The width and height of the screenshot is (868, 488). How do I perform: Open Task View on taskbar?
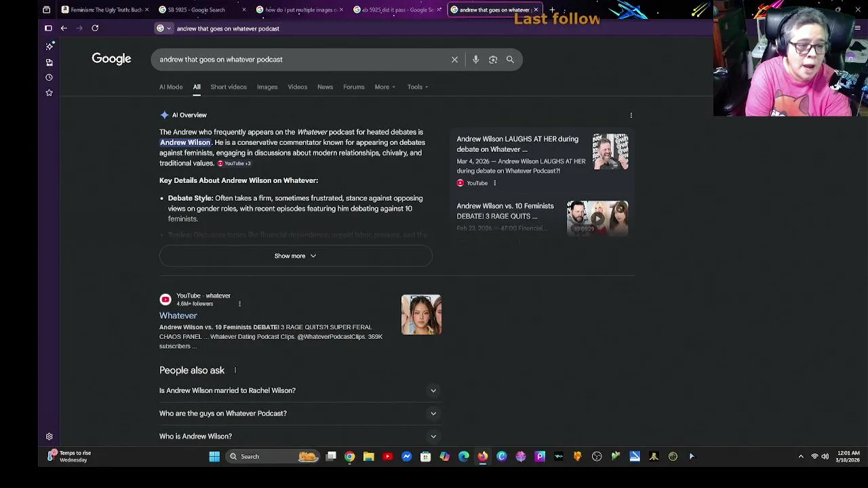pyautogui.click(x=331, y=456)
